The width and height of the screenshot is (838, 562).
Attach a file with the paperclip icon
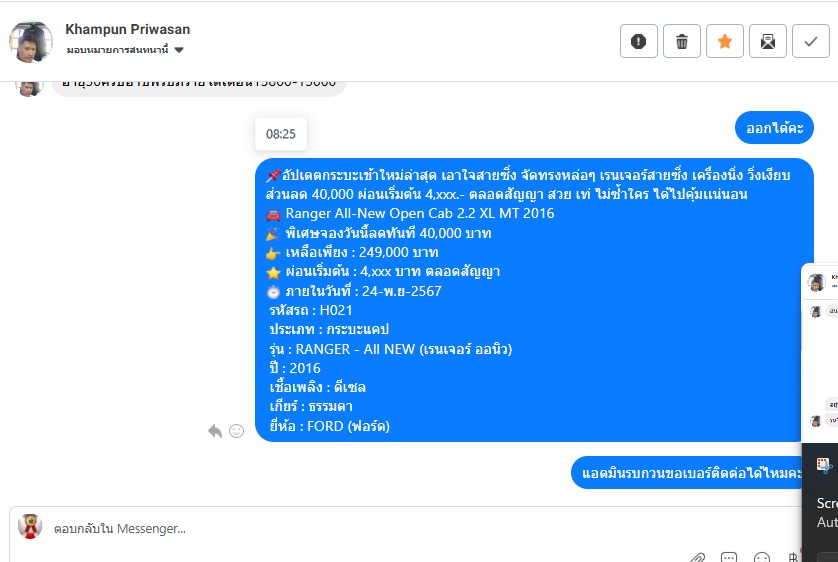point(697,558)
